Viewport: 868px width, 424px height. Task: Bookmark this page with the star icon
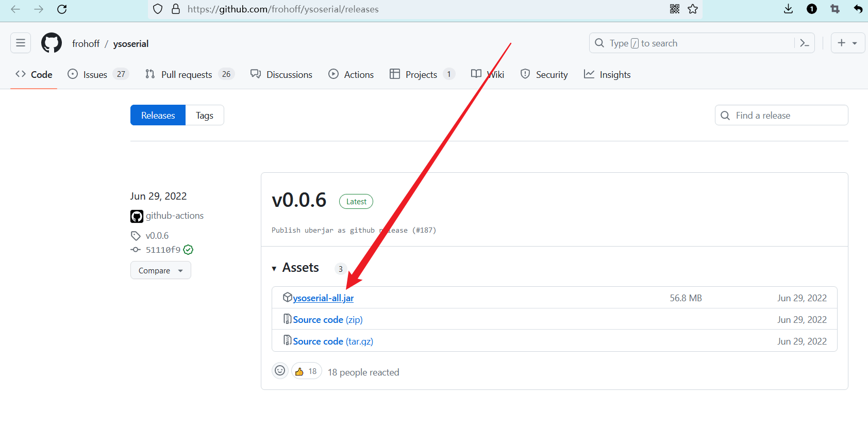pyautogui.click(x=693, y=9)
